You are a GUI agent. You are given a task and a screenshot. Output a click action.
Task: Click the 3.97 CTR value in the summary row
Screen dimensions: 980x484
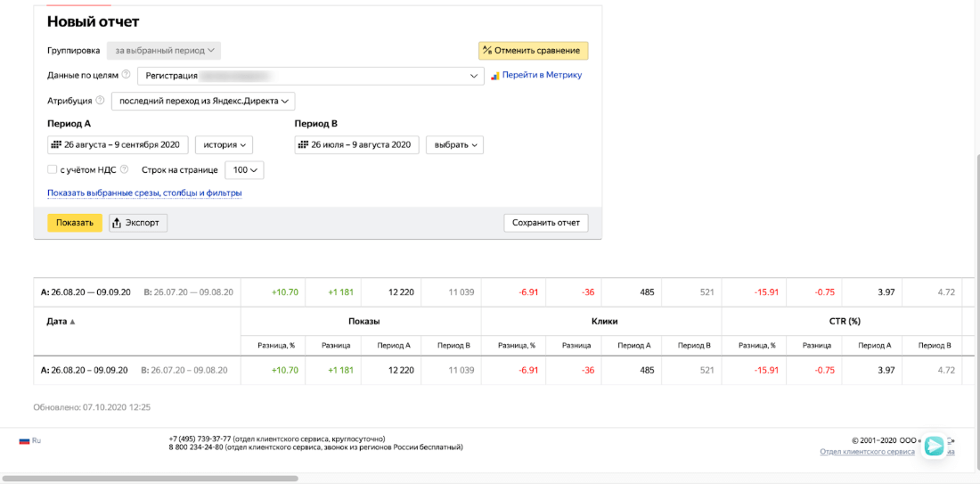885,292
